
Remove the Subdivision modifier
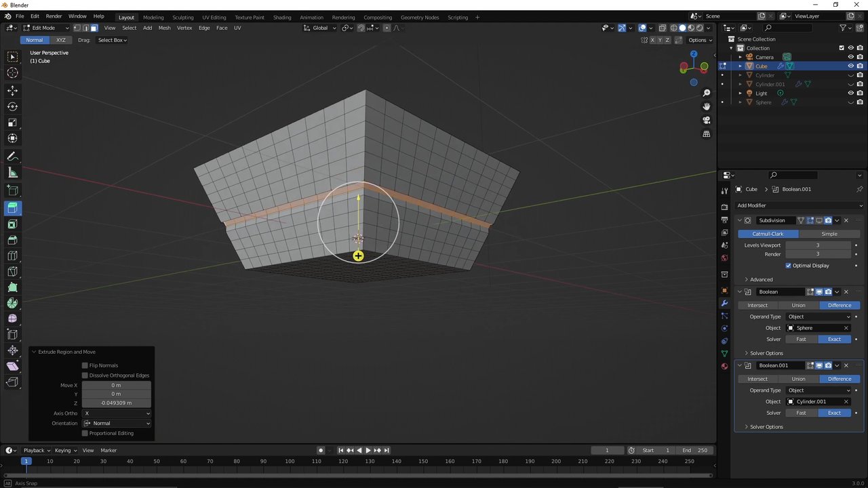click(x=846, y=220)
